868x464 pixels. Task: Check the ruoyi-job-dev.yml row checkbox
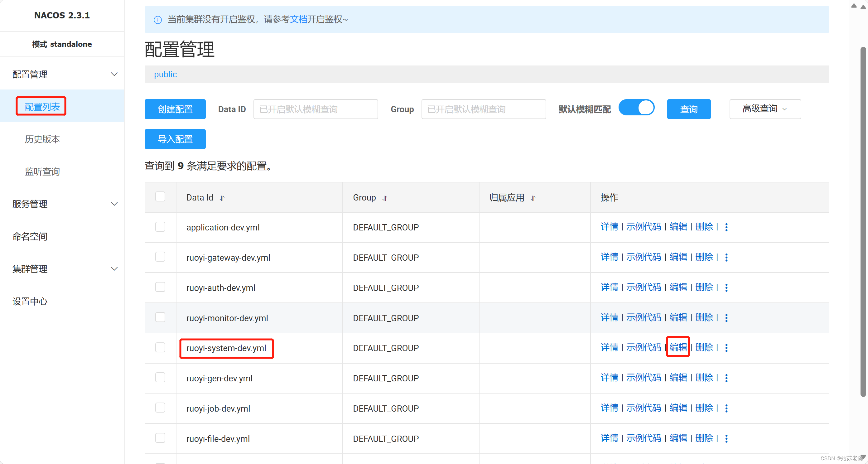click(x=160, y=408)
